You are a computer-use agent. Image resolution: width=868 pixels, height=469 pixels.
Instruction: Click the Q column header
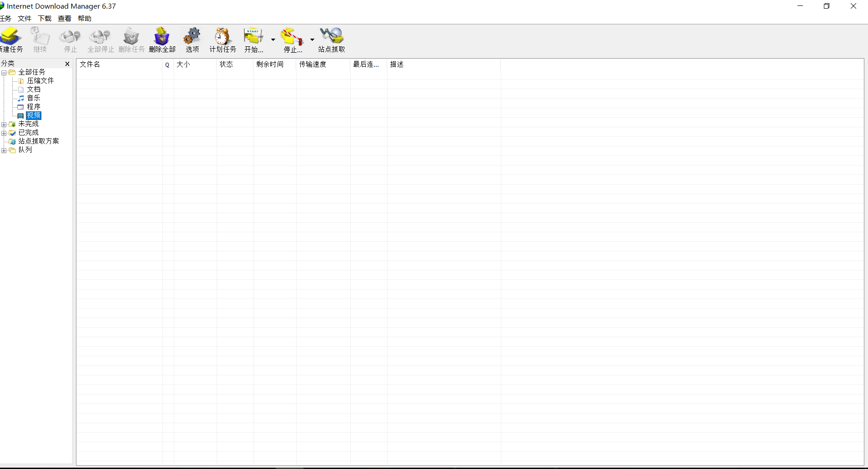pos(168,65)
